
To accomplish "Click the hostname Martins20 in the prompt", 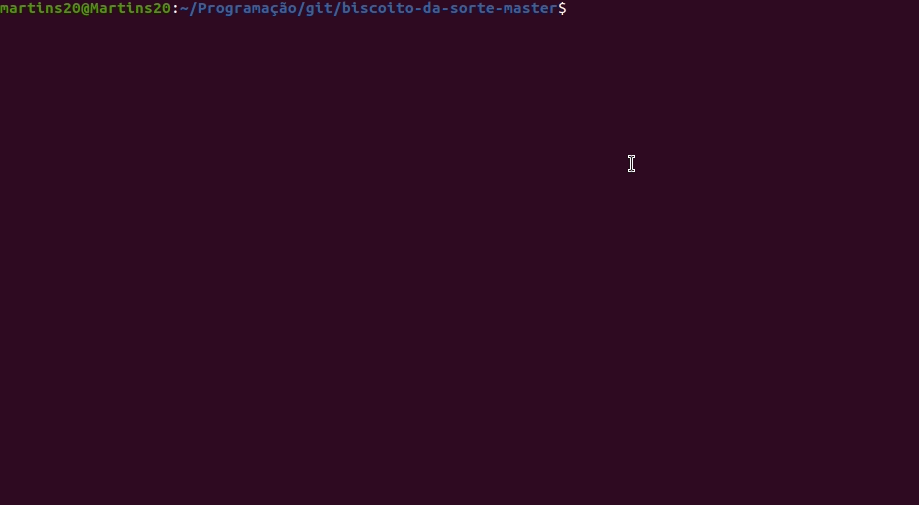I will (130, 8).
